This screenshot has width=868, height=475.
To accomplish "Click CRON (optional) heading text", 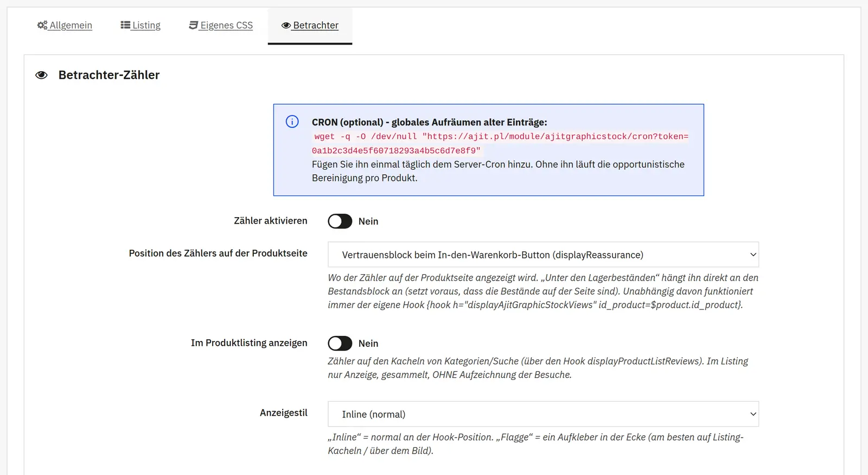I will click(429, 122).
